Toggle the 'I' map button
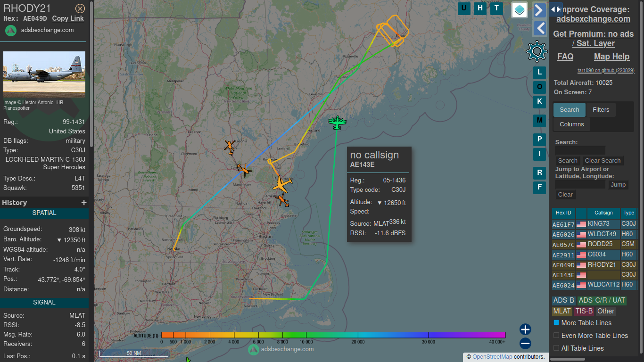This screenshot has height=362, width=644. pyautogui.click(x=540, y=154)
